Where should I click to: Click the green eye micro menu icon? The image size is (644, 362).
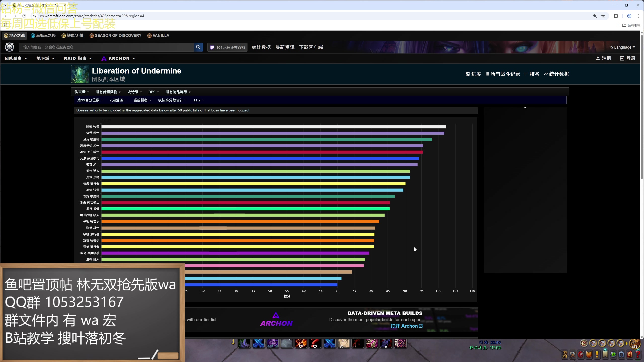(613, 355)
